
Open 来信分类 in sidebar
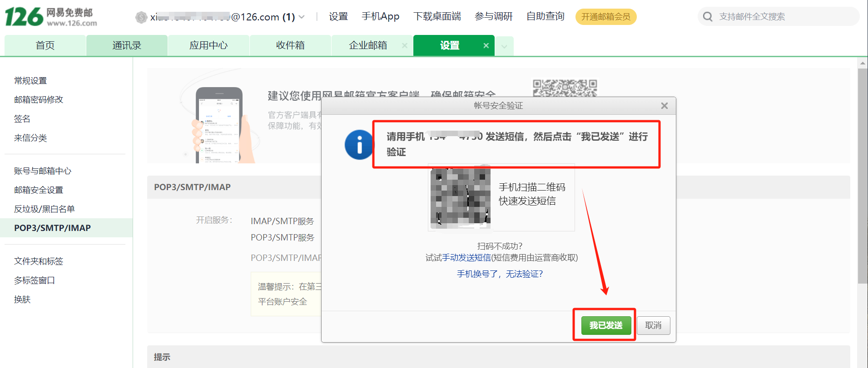tap(30, 138)
